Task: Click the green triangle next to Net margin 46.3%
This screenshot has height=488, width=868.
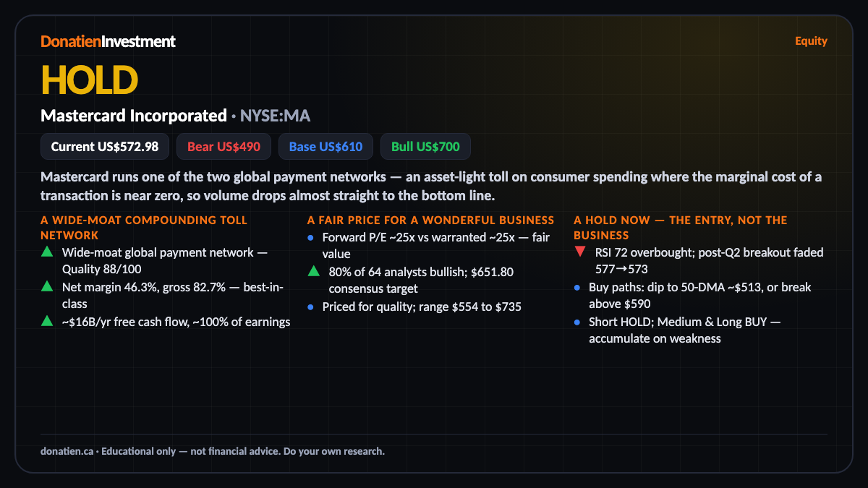Action: (47, 287)
